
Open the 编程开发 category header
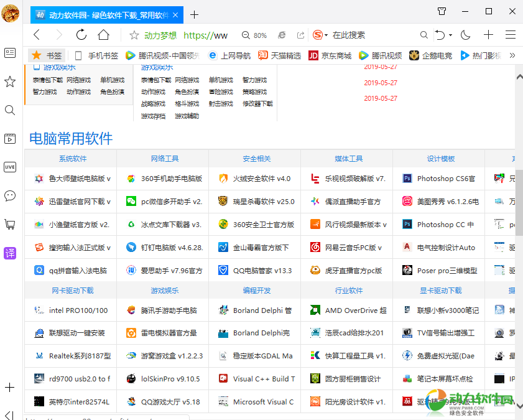[x=257, y=291]
